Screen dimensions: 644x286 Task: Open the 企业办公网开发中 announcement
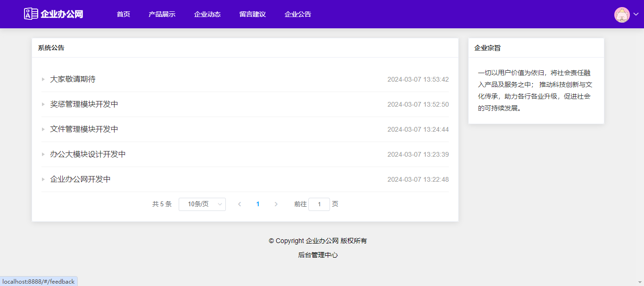[80, 179]
